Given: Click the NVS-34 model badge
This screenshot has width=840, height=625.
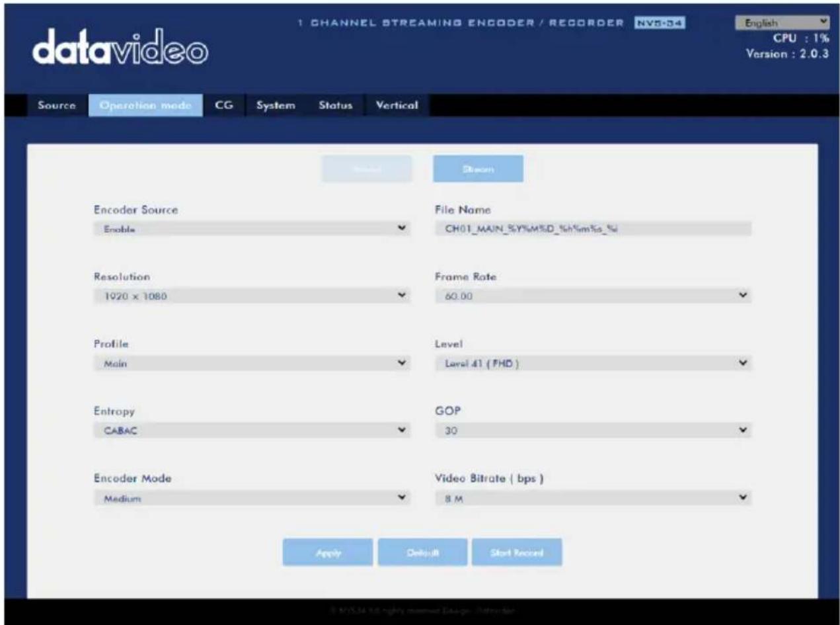Looking at the screenshot, I should [660, 24].
